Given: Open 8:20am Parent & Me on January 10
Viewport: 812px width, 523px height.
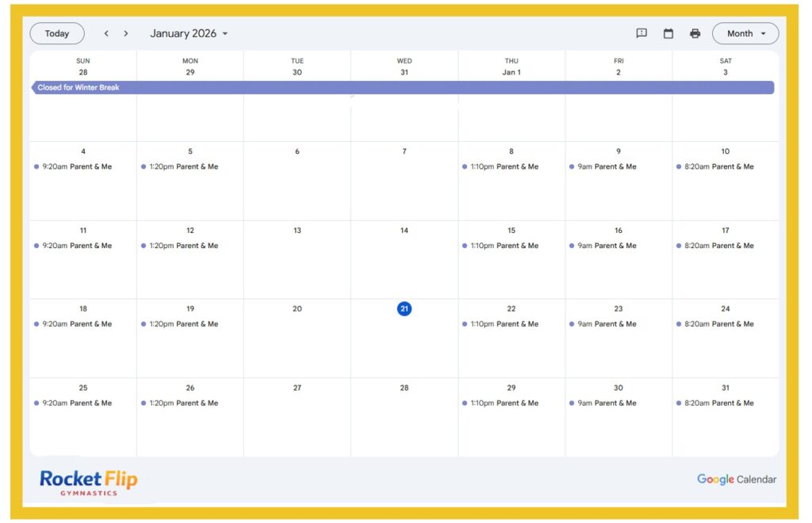Looking at the screenshot, I should [718, 166].
